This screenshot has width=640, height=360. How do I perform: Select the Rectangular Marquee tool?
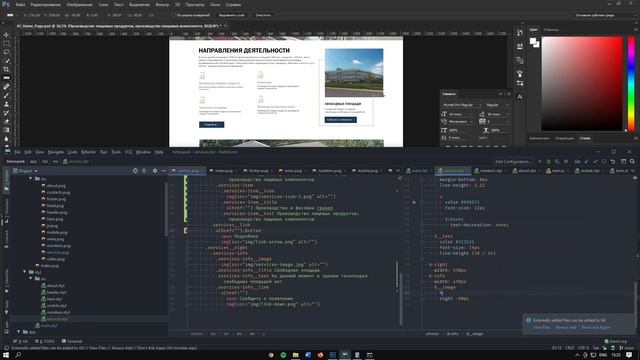(x=6, y=43)
